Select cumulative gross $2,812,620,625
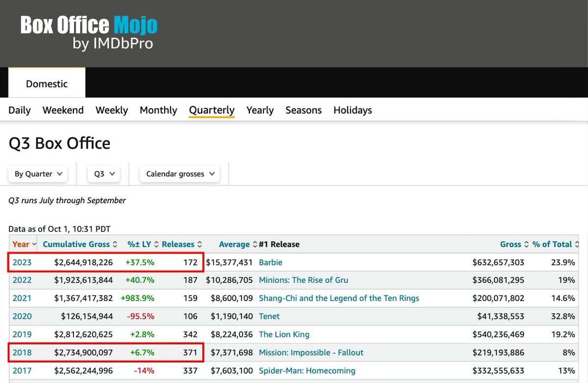The image size is (588, 383). 83,335
